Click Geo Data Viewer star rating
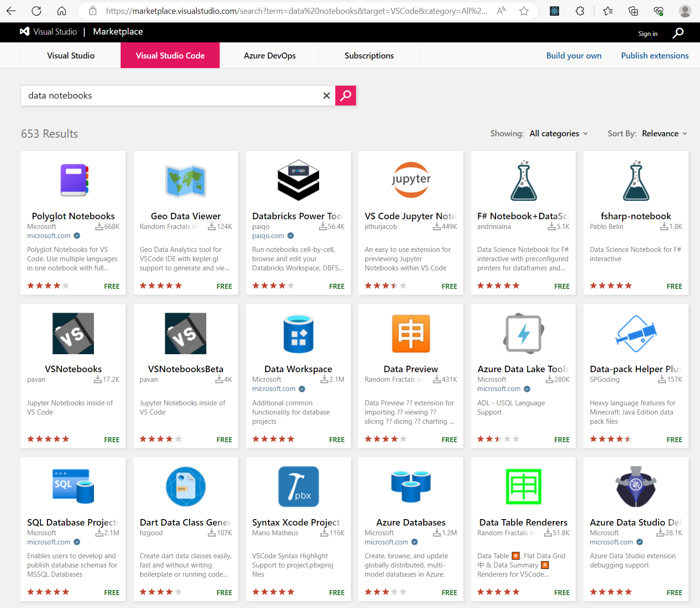This screenshot has height=608, width=700. pos(161,286)
